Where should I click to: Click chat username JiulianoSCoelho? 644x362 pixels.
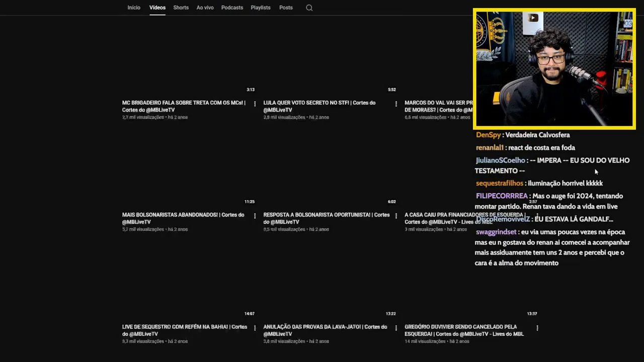(501, 160)
